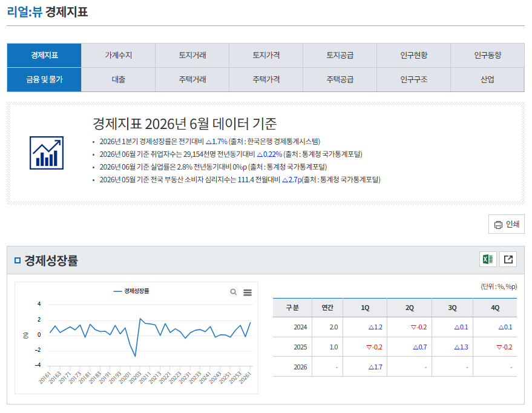Image resolution: width=532 pixels, height=413 pixels.
Task: Click the △0.22% employment change value
Action: click(x=269, y=154)
